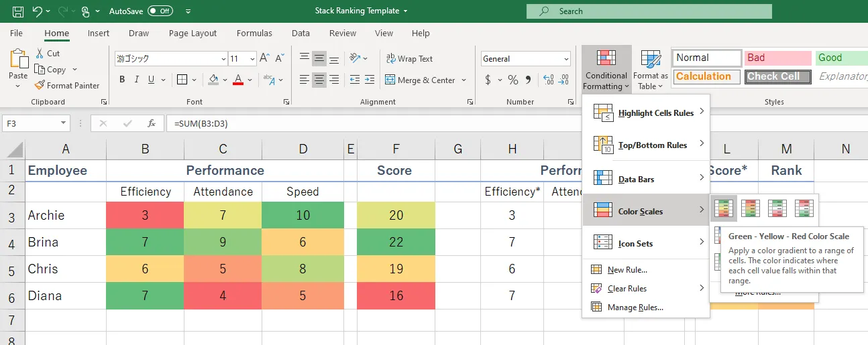Select Green-Yellow-Red color scale thumbnail
The height and width of the screenshot is (345, 868).
coord(724,209)
